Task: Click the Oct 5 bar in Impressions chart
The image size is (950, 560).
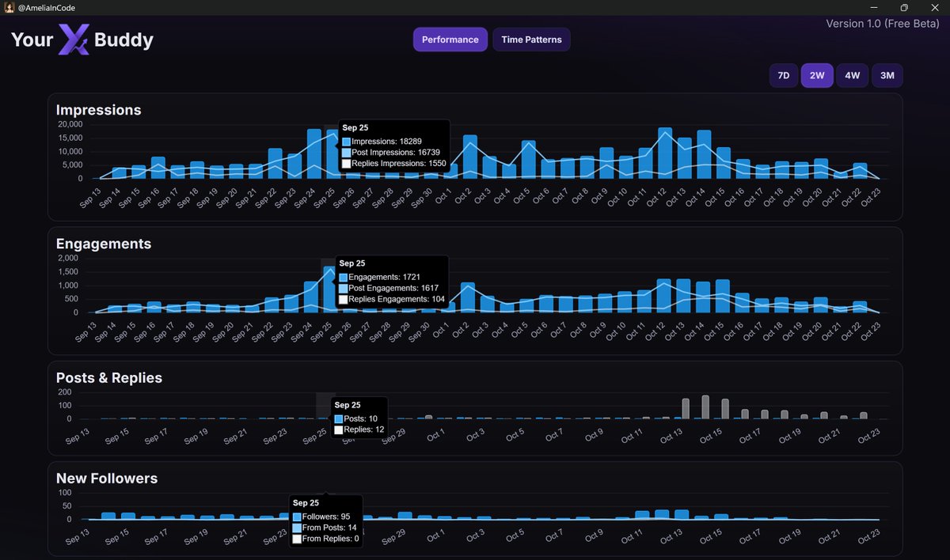Action: point(529,160)
